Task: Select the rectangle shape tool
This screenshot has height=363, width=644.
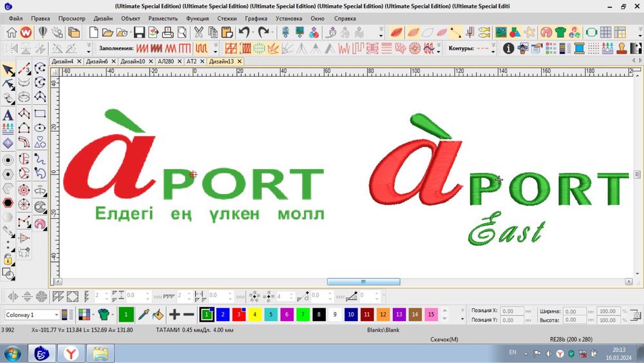Action: coord(40,113)
